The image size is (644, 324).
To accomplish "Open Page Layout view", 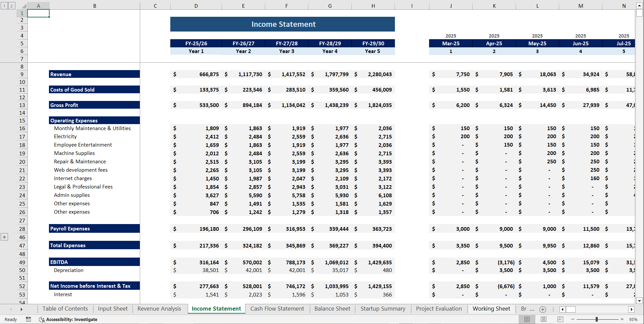I will pyautogui.click(x=543, y=319).
